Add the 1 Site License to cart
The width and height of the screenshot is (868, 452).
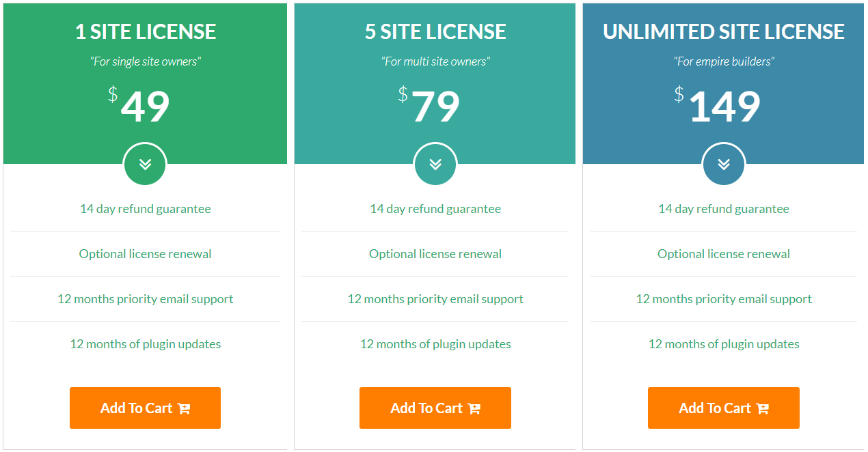(x=145, y=408)
